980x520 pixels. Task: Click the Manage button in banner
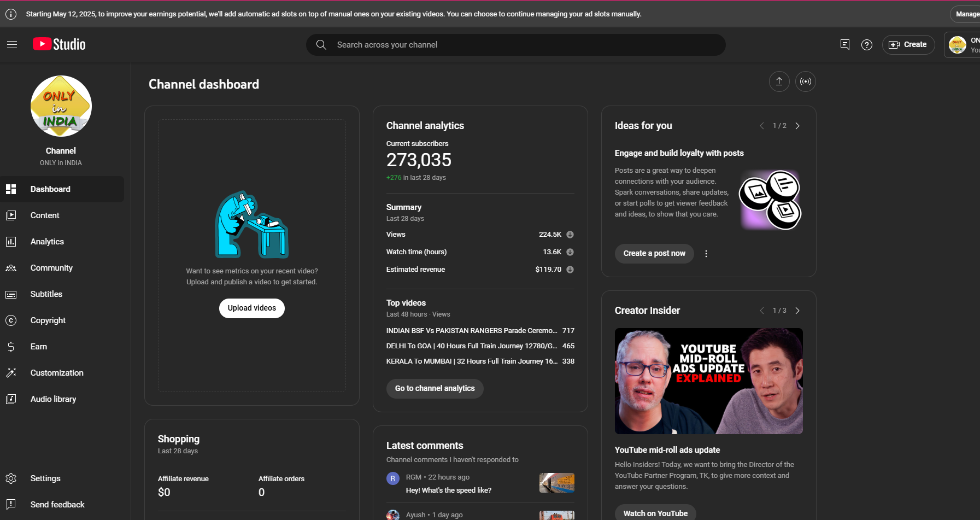click(966, 14)
